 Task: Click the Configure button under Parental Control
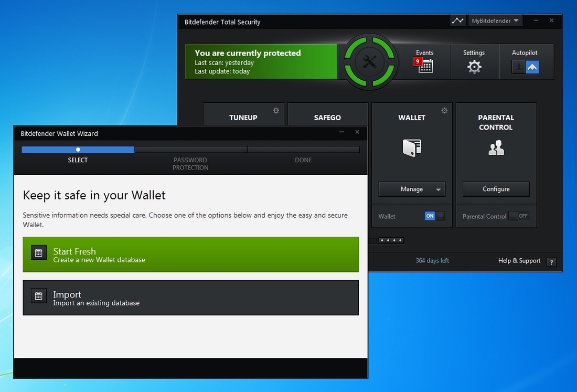point(496,189)
